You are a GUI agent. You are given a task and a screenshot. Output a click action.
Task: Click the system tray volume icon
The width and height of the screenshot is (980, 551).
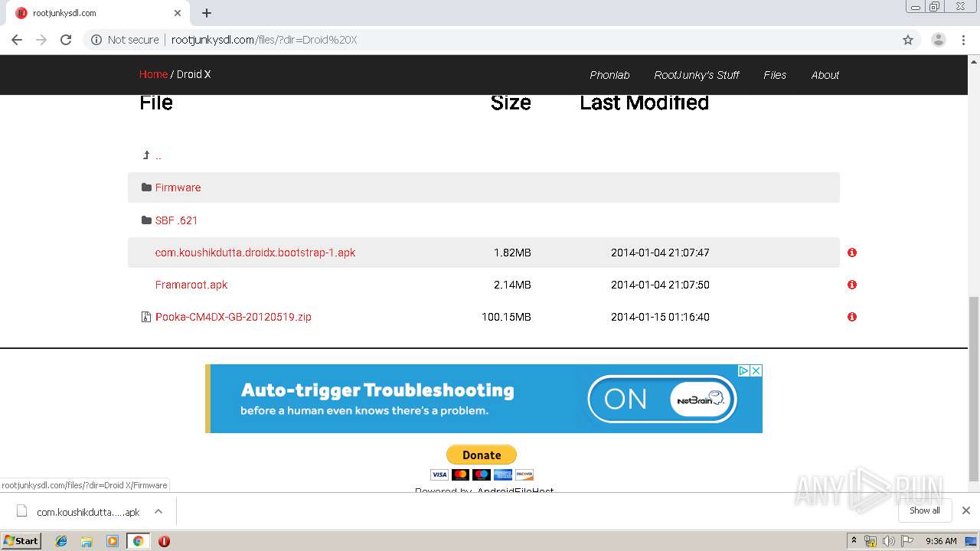point(888,541)
